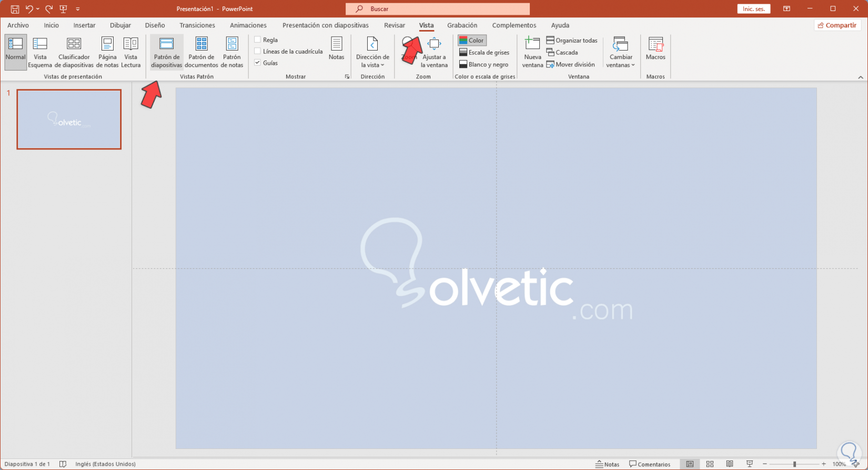This screenshot has width=868, height=470.
Task: Click the spell check icon in status bar
Action: click(63, 464)
